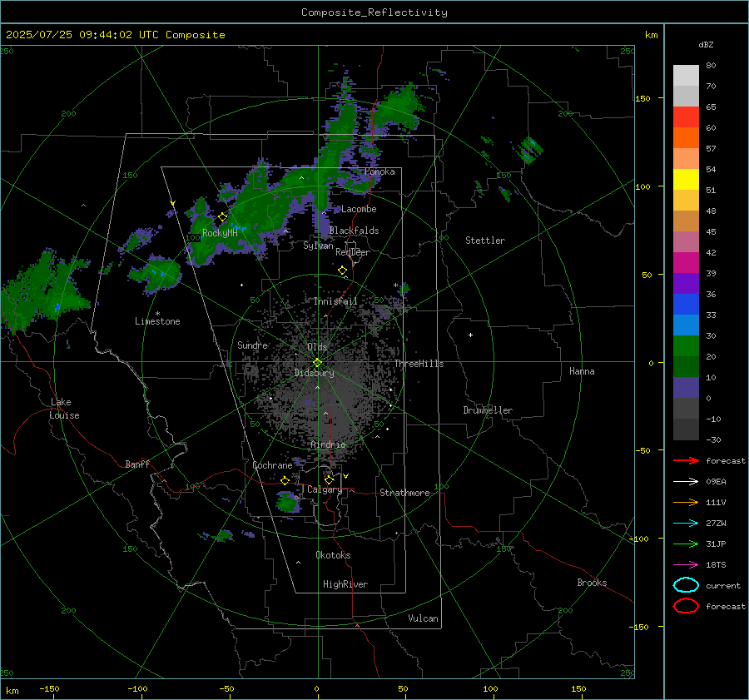This screenshot has height=700, width=749.
Task: Click the Innisfail label
Action: point(335,301)
